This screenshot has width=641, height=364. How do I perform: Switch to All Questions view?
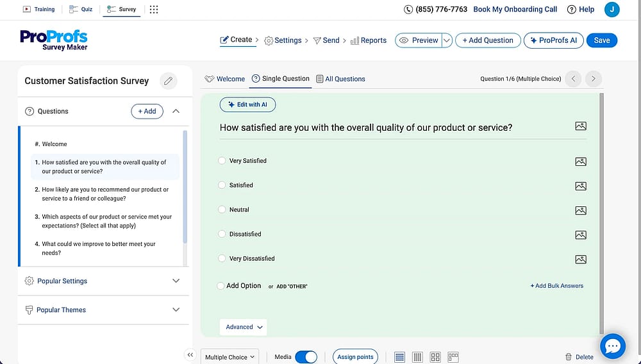coord(340,79)
